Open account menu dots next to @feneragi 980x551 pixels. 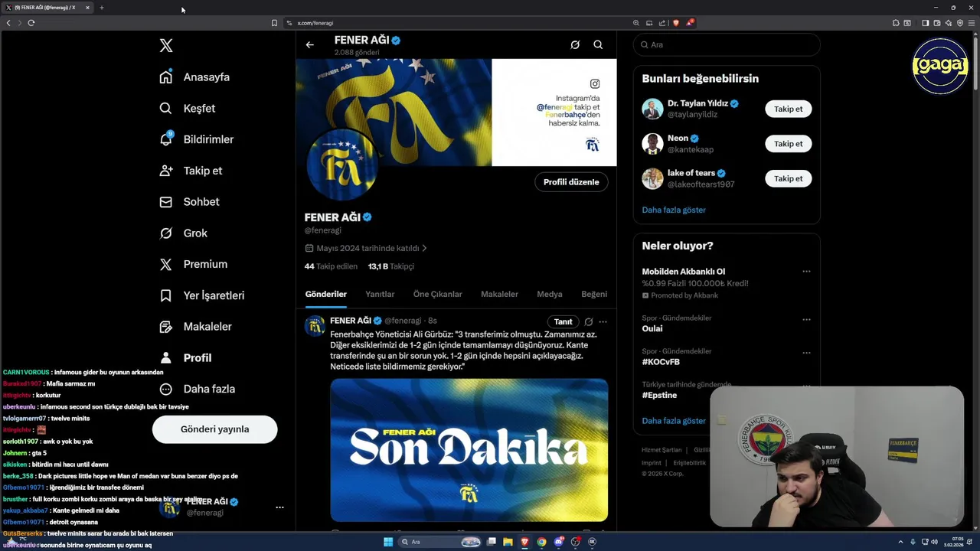(x=279, y=507)
